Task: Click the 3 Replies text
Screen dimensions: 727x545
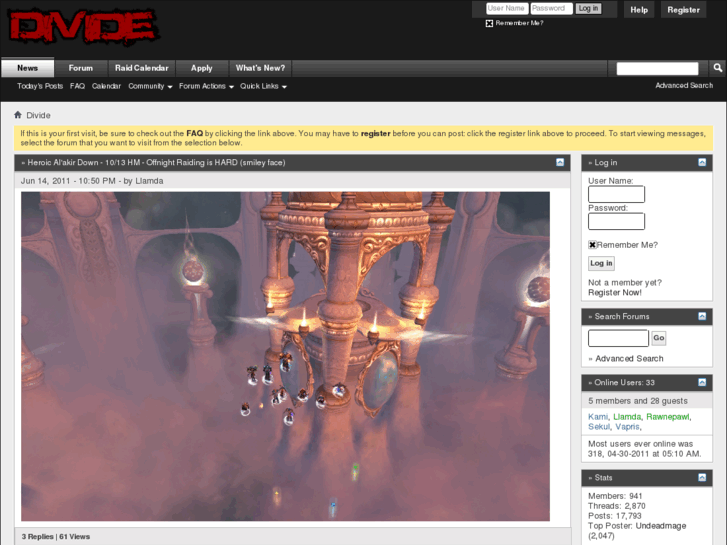Action: (37, 536)
